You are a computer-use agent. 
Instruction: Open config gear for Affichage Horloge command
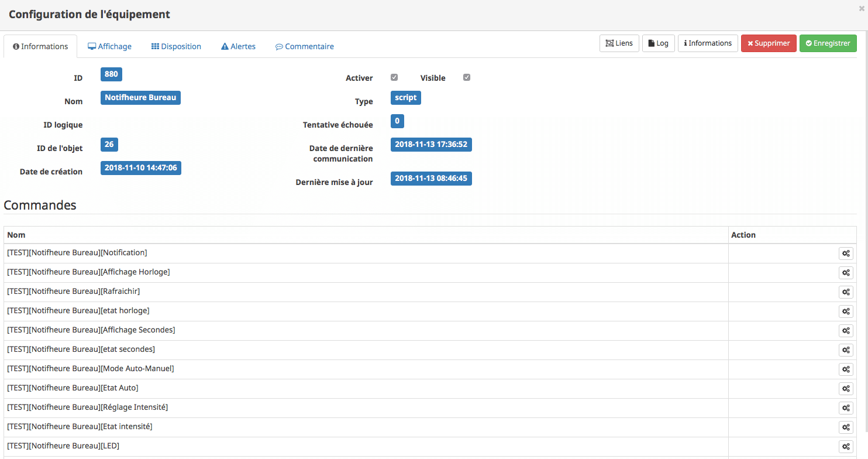pos(846,273)
